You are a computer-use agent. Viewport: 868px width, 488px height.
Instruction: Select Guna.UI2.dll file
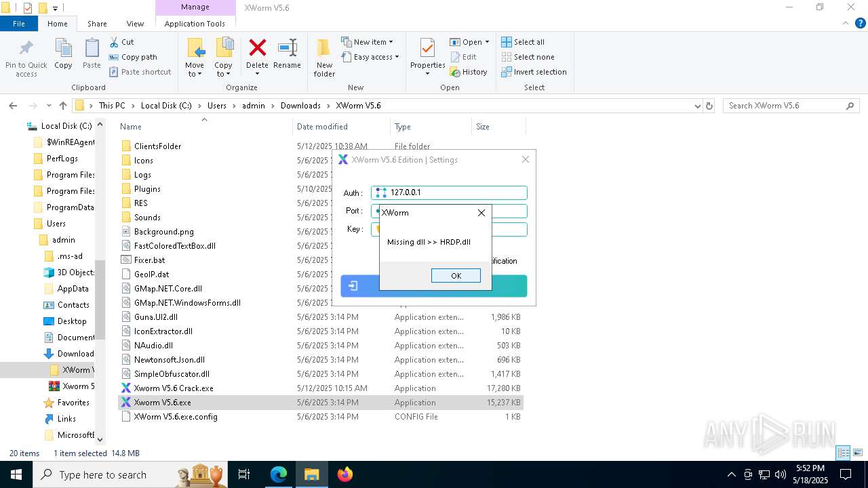tap(156, 317)
